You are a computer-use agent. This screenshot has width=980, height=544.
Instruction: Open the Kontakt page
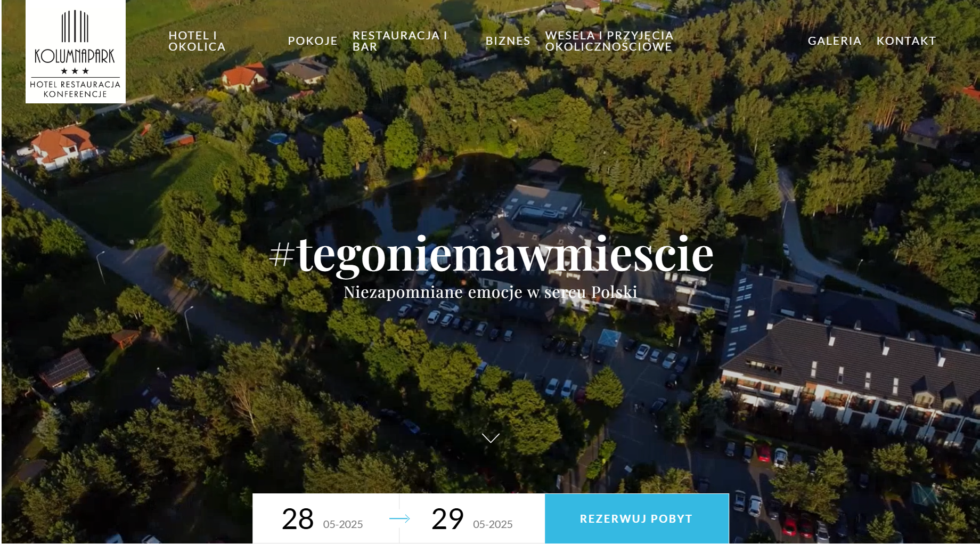coord(907,41)
